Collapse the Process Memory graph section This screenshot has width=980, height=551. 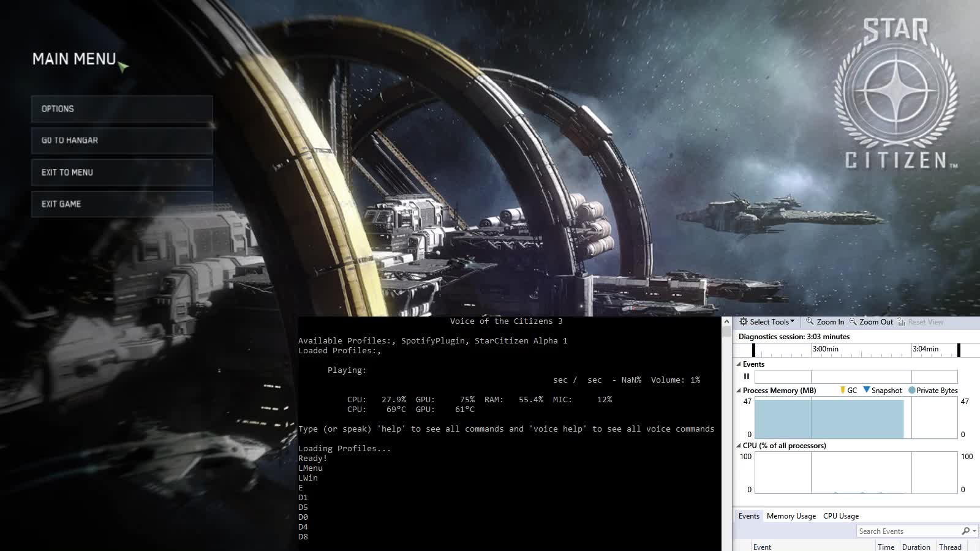[x=739, y=391]
